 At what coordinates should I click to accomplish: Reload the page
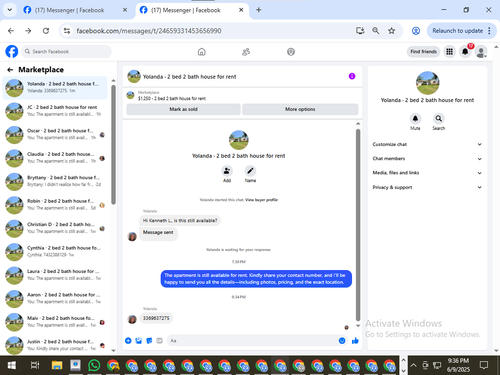click(46, 31)
